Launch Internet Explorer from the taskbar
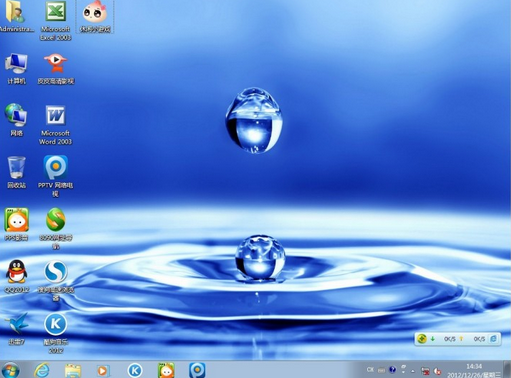Viewport: 511px width, 378px height. click(x=42, y=370)
